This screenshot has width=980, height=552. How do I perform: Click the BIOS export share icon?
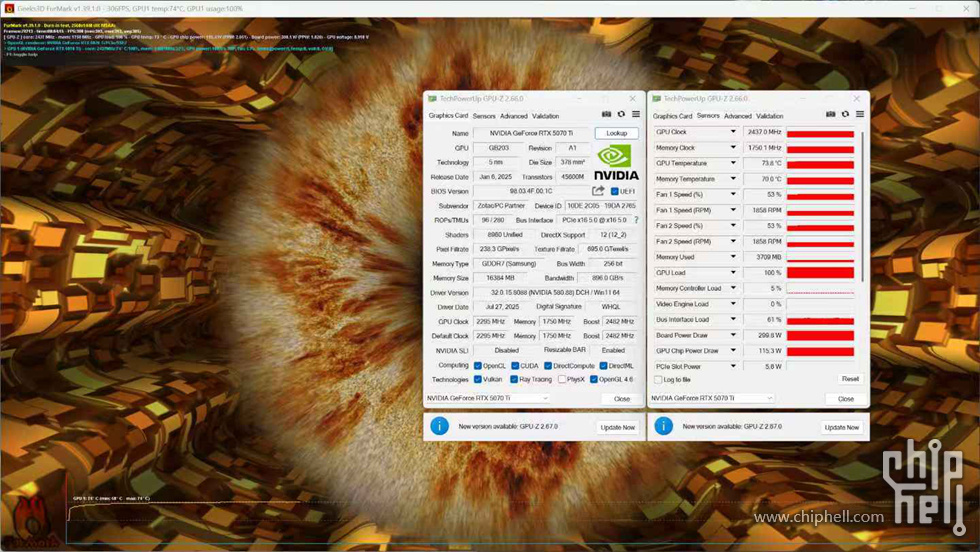click(x=598, y=191)
